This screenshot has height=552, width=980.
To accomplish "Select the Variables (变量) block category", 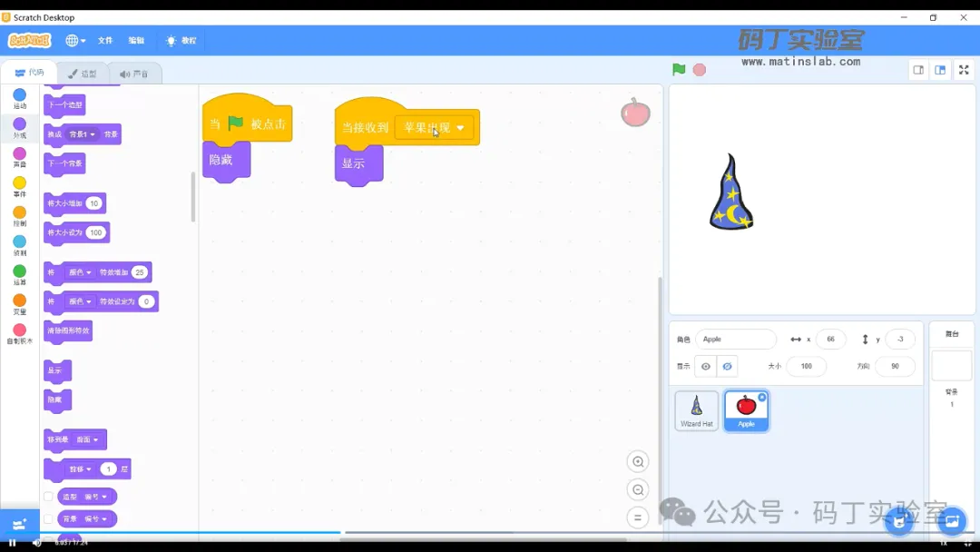I will 19,304.
